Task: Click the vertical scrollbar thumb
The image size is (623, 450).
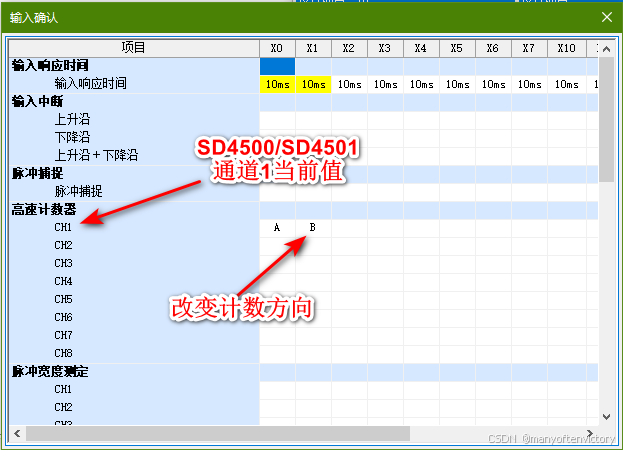Action: click(x=606, y=120)
